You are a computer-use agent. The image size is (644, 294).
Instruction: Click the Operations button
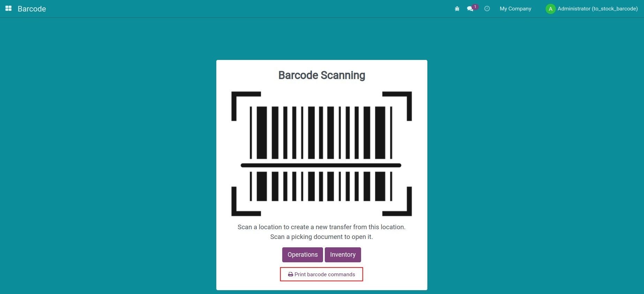pyautogui.click(x=302, y=255)
